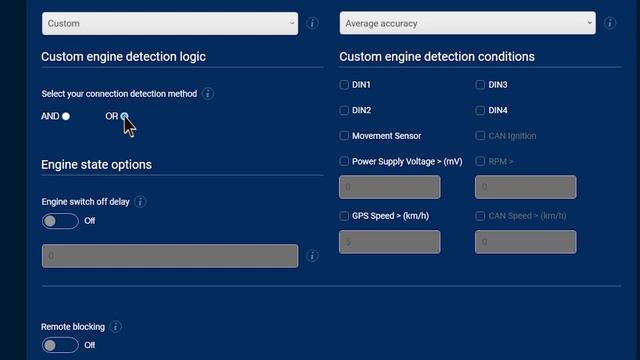Screen dimensions: 640x360
Task: Click the Custom engine detection conditions heading
Action: pos(437,57)
